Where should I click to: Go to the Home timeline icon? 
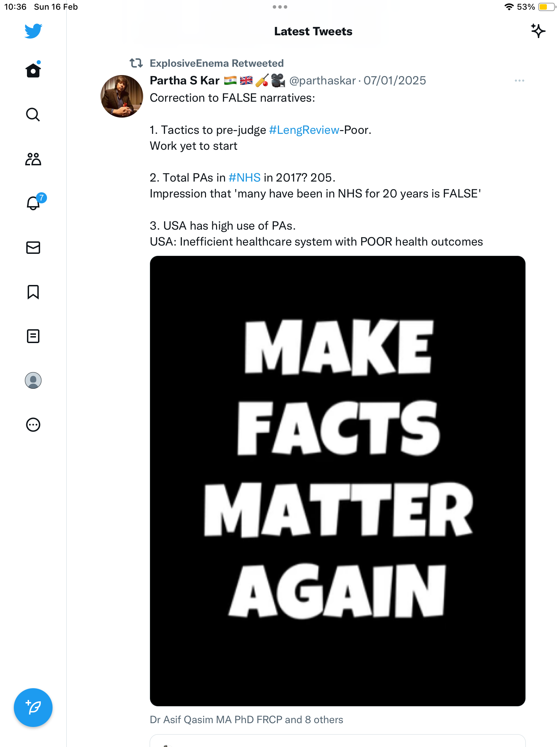click(33, 70)
